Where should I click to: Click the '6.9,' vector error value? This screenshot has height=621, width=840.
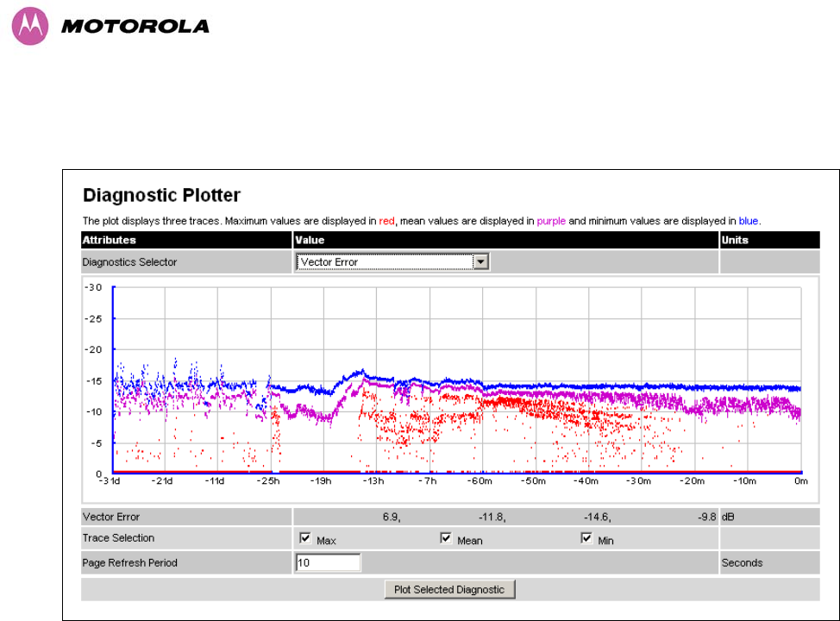pyautogui.click(x=392, y=517)
